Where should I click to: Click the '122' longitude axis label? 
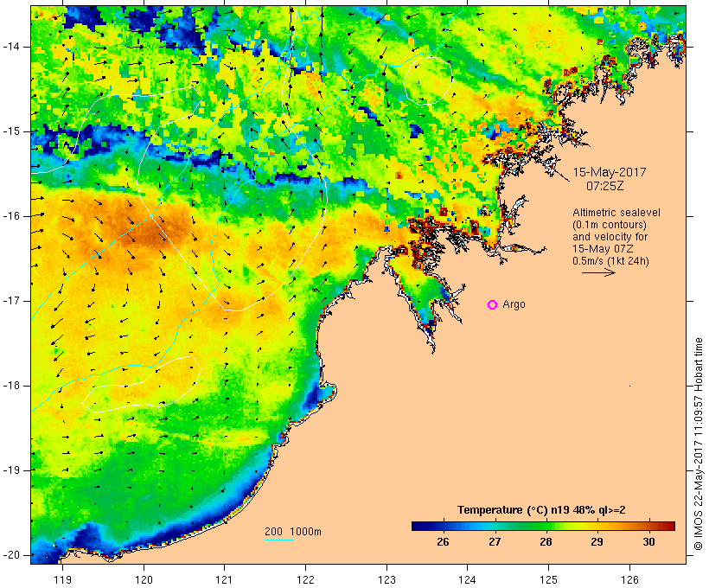click(305, 579)
